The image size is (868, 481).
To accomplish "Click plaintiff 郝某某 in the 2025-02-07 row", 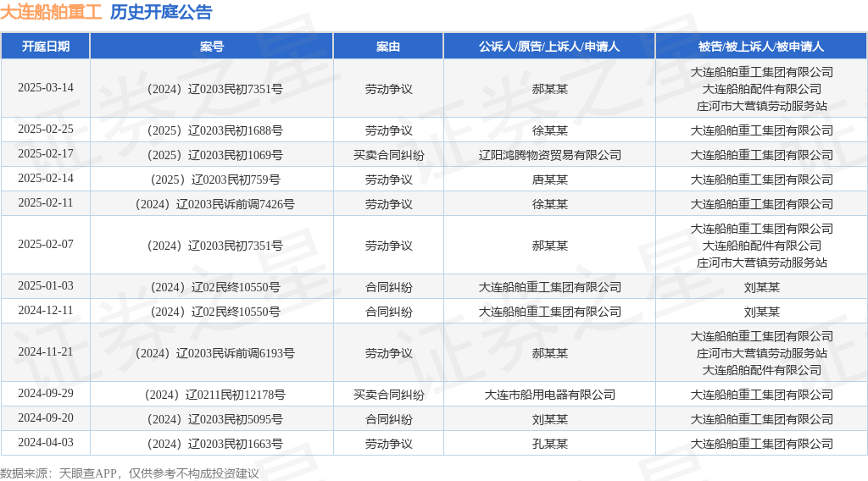I will [x=549, y=246].
